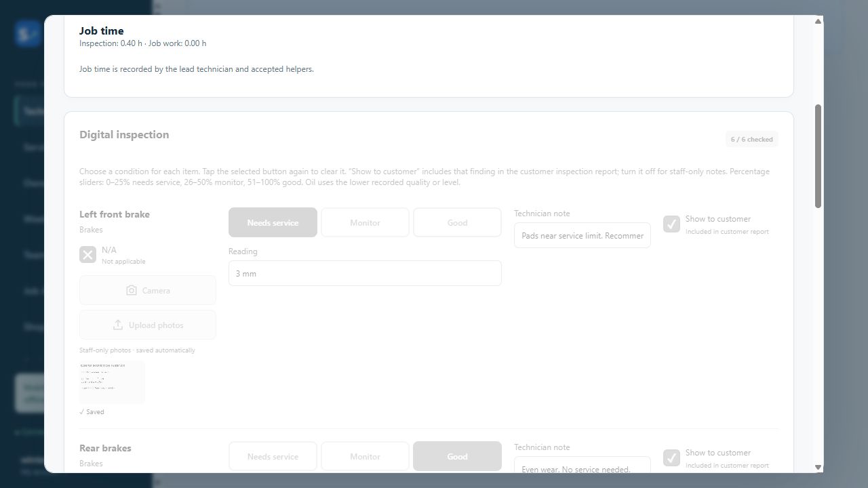Screen dimensions: 868x488
Task: Click the "✓ Saved" status text
Action: (92, 411)
